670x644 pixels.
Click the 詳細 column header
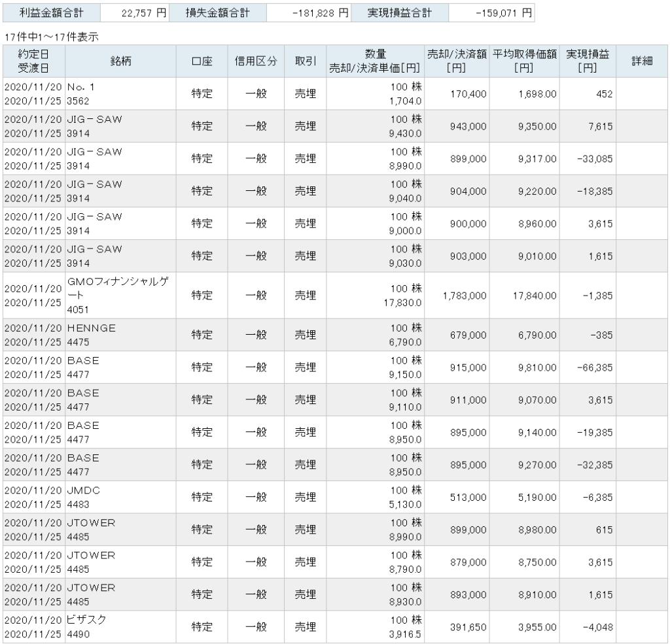pos(642,61)
